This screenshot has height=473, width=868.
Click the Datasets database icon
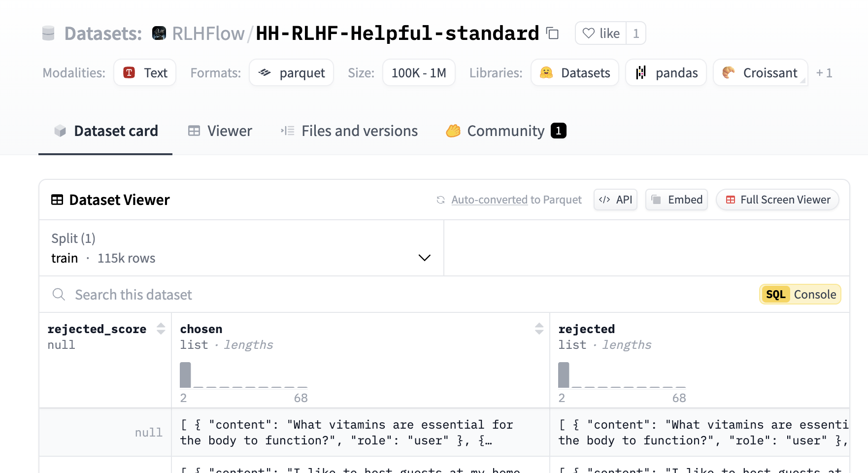(48, 33)
